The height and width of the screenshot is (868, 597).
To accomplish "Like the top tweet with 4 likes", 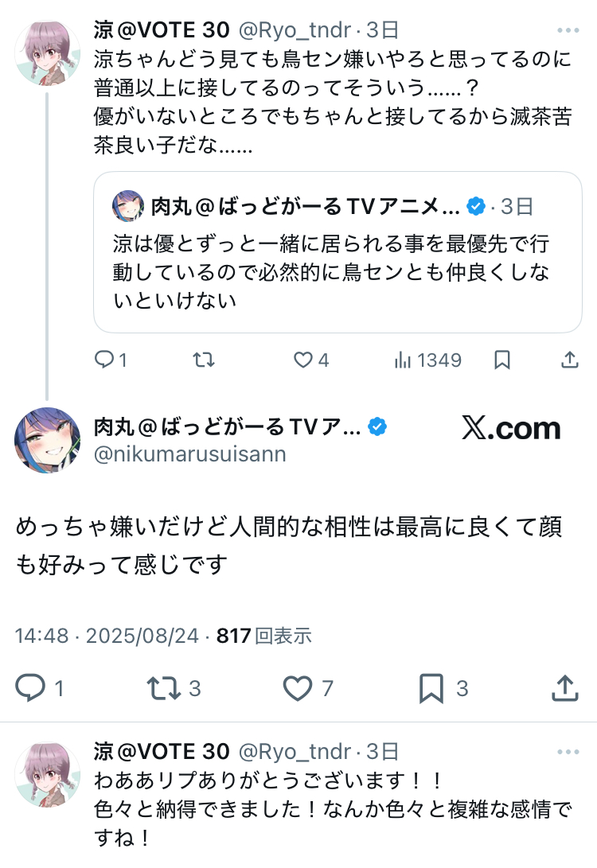I will point(303,360).
